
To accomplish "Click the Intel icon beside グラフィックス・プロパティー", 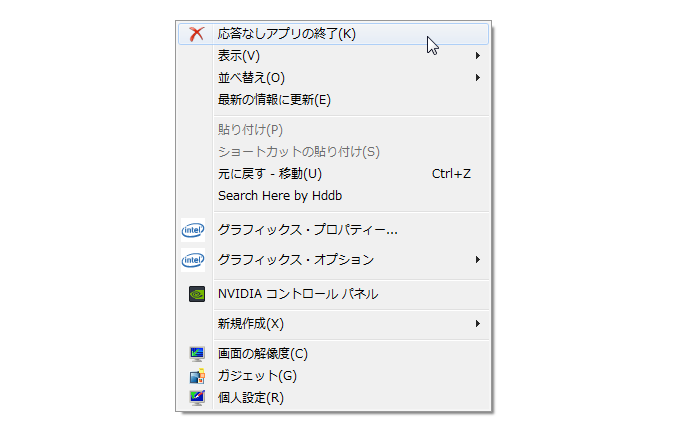I will (x=193, y=230).
